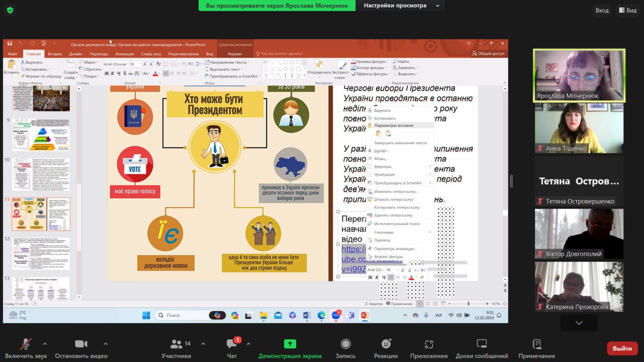The image size is (644, 362).
Task: Select slide 12 thumbnail
Action: [41, 253]
